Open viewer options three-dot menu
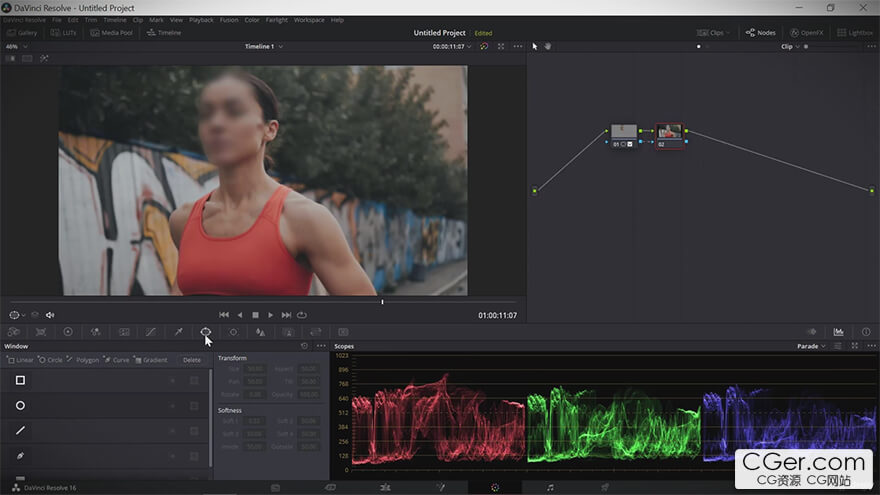The height and width of the screenshot is (495, 880). pyautogui.click(x=518, y=47)
